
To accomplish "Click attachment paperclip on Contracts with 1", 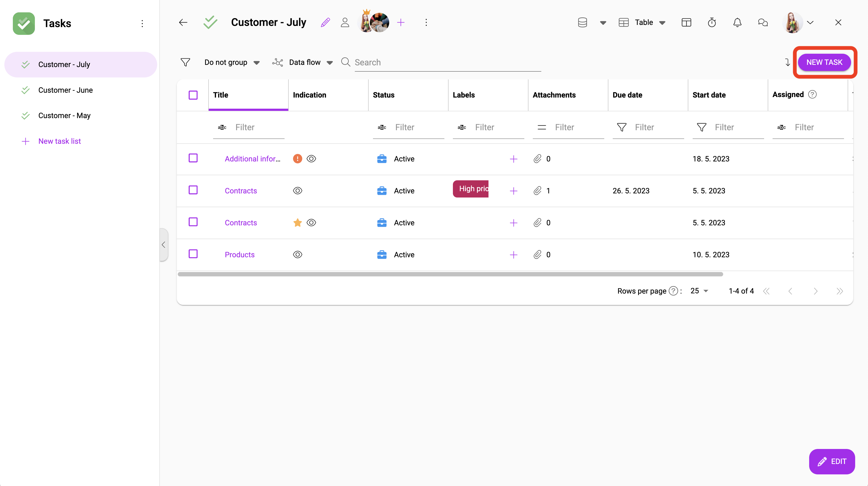I will pos(537,191).
